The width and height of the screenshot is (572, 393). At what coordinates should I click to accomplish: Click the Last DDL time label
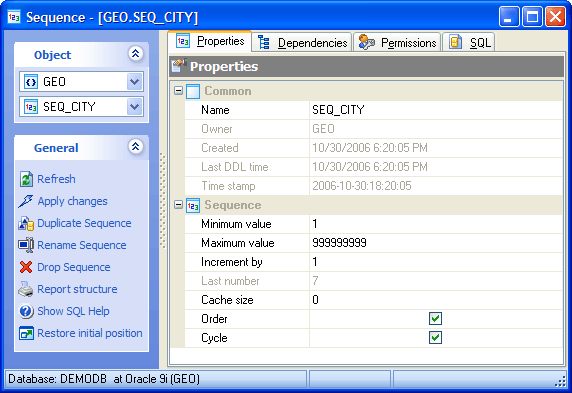tap(235, 167)
